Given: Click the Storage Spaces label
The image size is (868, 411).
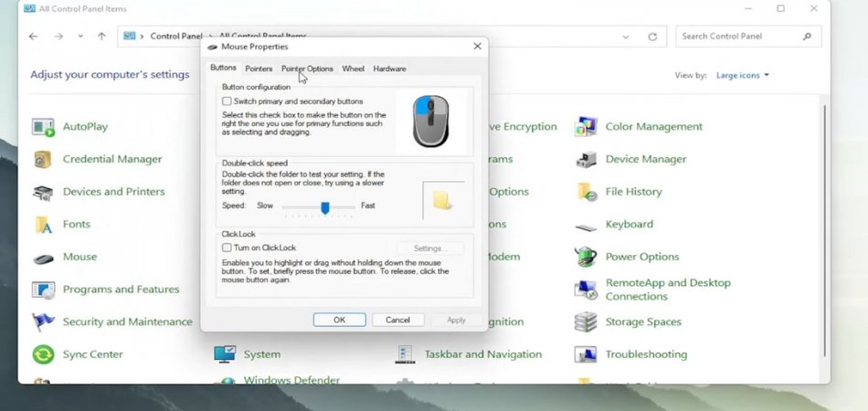Looking at the screenshot, I should (x=643, y=321).
